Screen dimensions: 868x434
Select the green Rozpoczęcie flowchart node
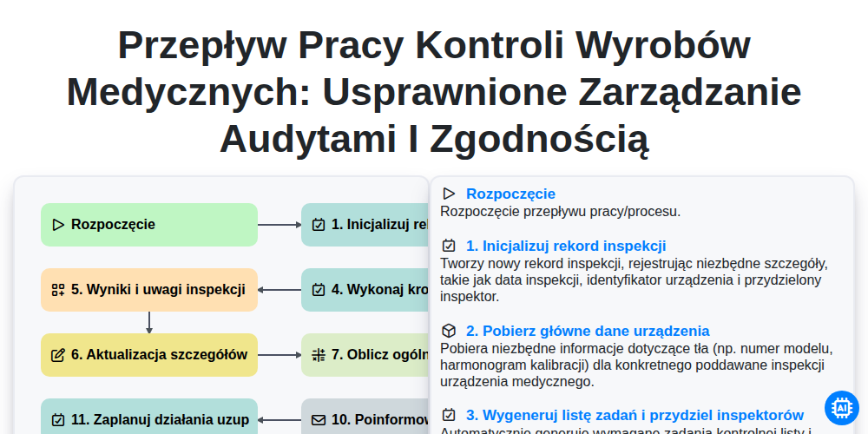[149, 225]
